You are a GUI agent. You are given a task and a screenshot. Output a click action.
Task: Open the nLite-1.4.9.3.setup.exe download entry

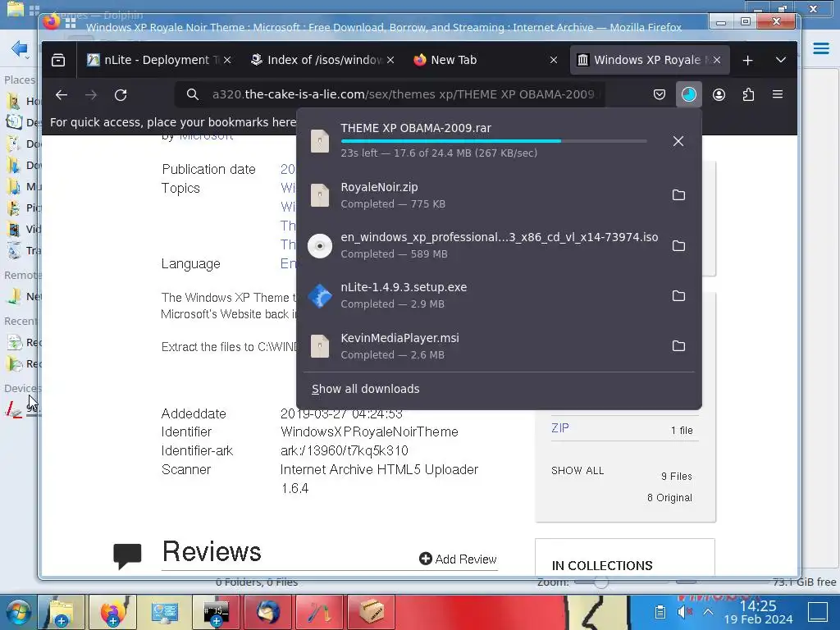(x=482, y=295)
